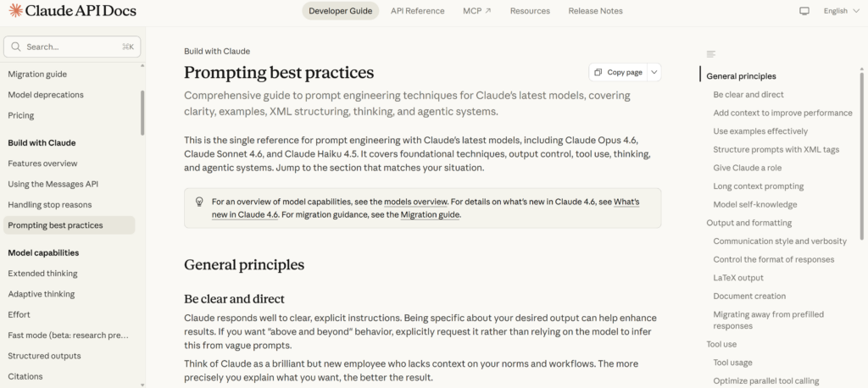Follow the Migration guide link in the tip

click(430, 215)
